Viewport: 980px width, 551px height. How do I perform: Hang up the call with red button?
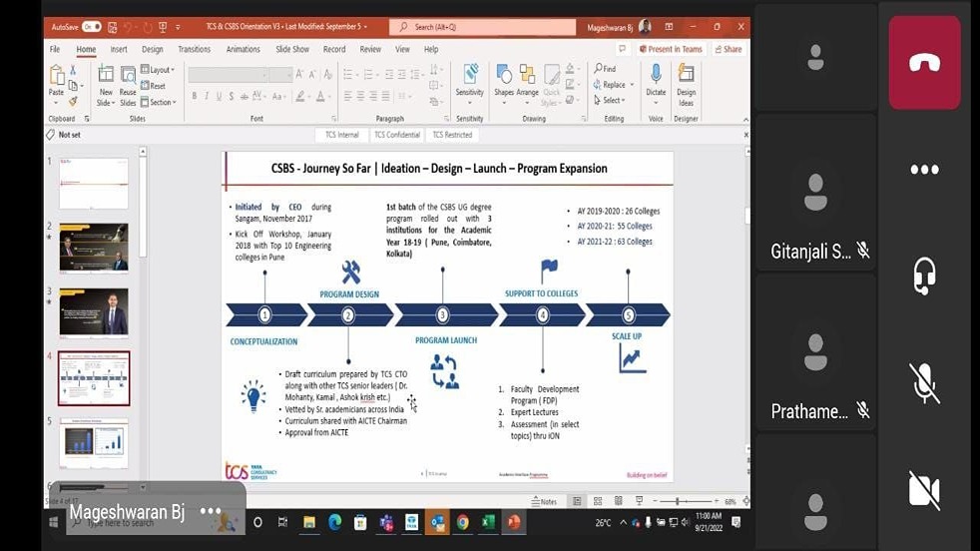(924, 63)
